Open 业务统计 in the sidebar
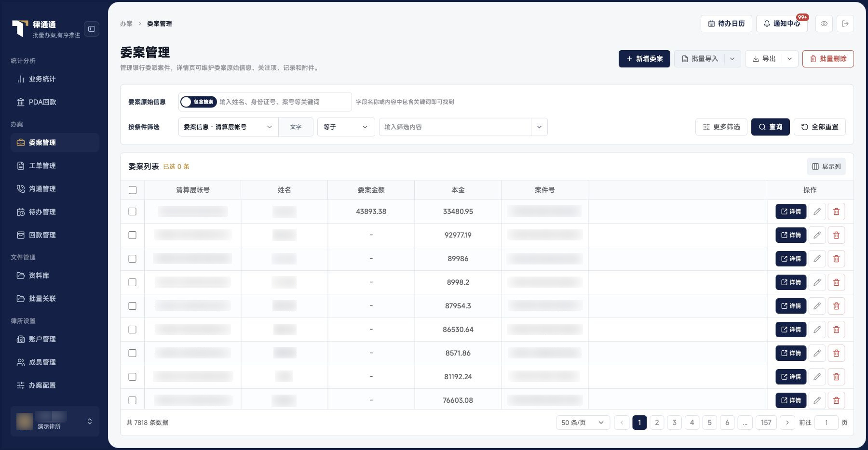This screenshot has width=868, height=450. 55,79
